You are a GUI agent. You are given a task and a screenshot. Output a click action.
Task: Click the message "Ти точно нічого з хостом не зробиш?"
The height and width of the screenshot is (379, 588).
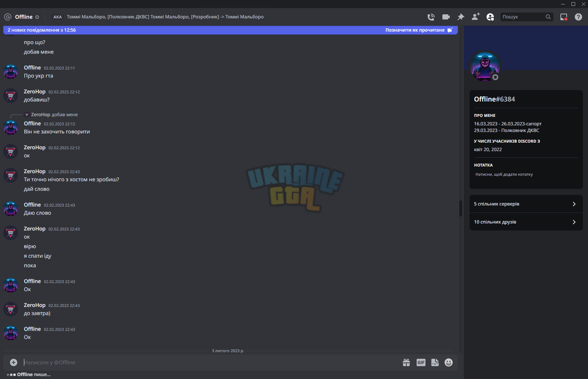click(71, 179)
